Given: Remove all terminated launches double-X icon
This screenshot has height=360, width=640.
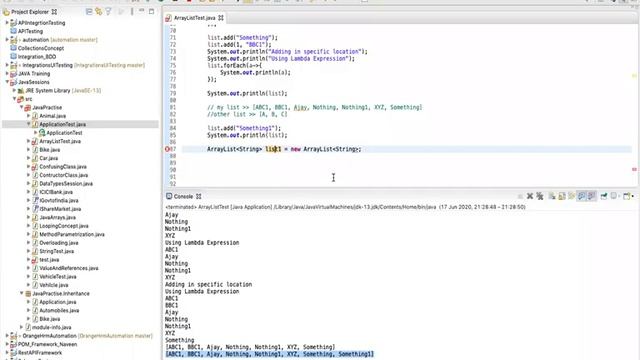Looking at the screenshot, I should (540, 196).
